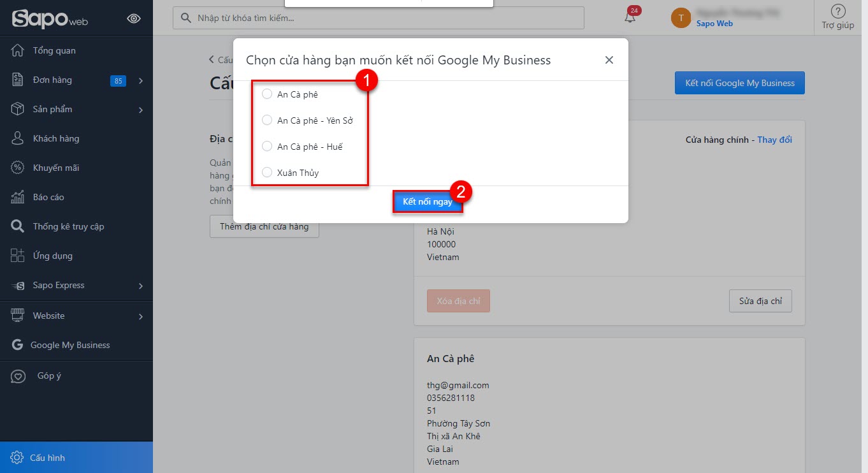Close the Google My Business store dialog

click(609, 60)
